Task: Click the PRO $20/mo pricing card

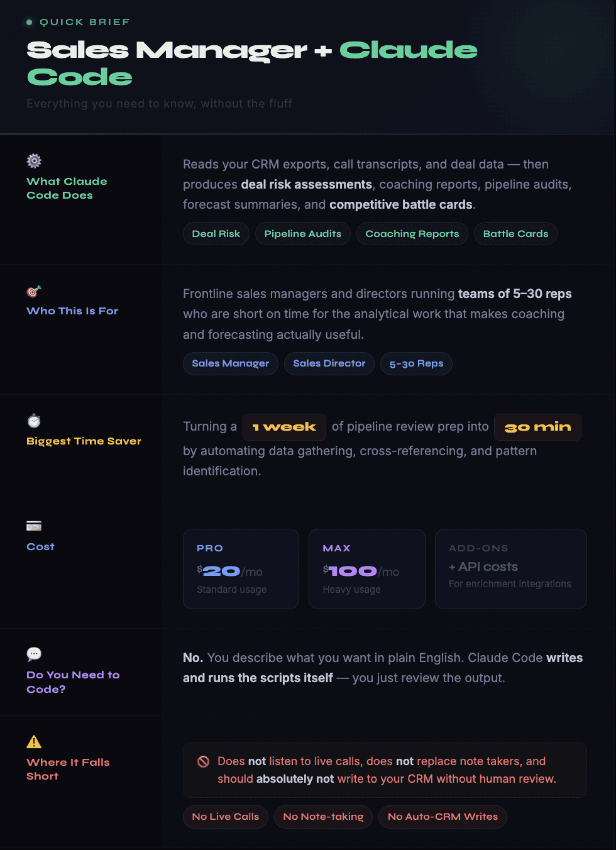Action: (241, 569)
